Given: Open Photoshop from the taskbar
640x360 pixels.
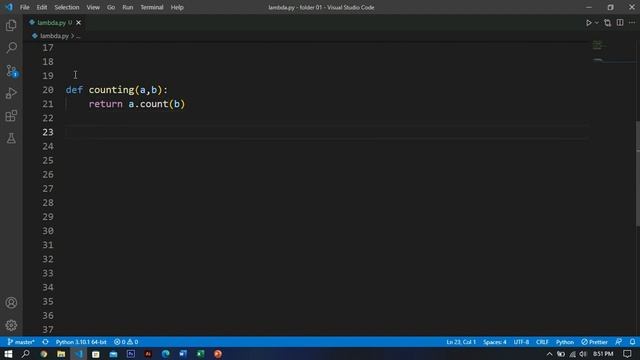Looking at the screenshot, I should [x=131, y=354].
